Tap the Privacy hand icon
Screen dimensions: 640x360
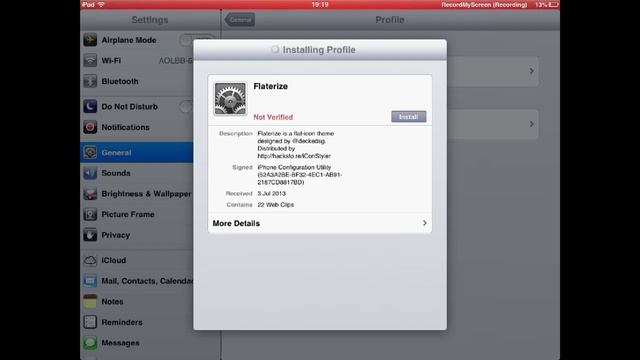pyautogui.click(x=90, y=235)
